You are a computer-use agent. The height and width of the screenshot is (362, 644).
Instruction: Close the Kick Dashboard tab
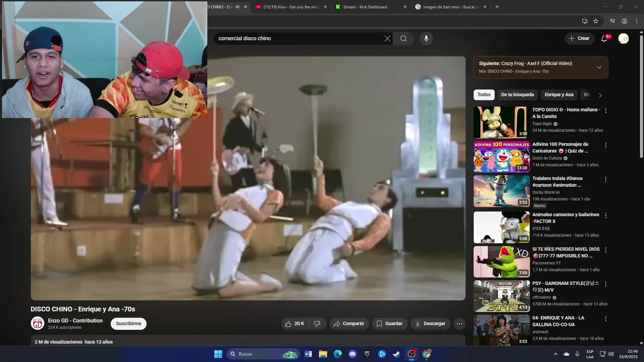[x=405, y=7]
